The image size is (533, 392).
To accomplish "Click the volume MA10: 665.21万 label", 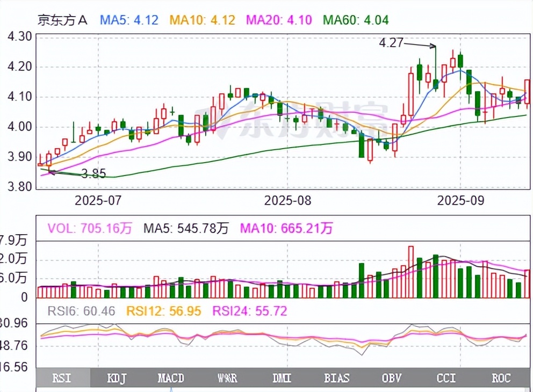I will (286, 228).
